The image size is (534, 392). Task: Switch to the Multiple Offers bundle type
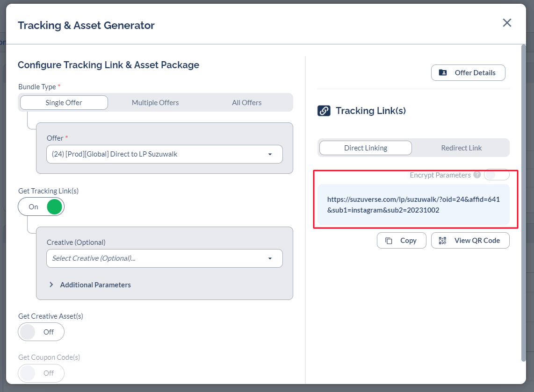click(155, 103)
